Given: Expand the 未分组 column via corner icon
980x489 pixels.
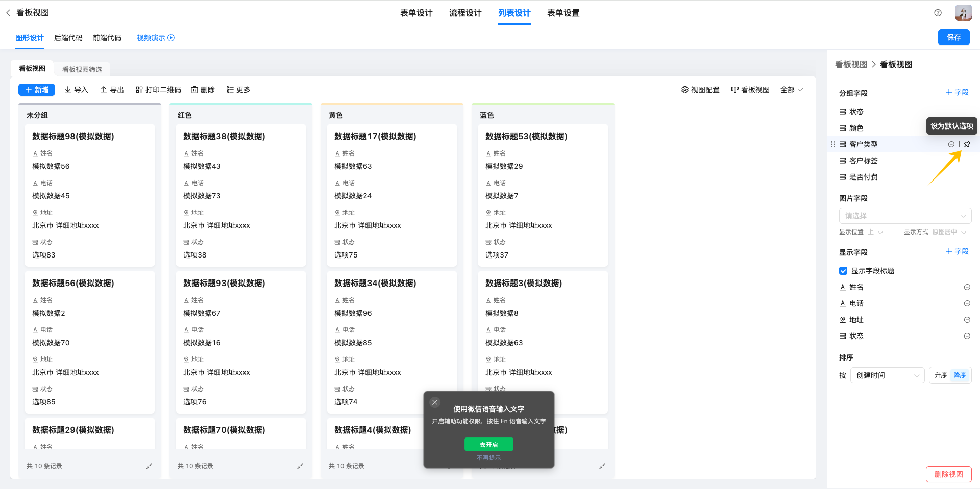Looking at the screenshot, I should click(149, 466).
